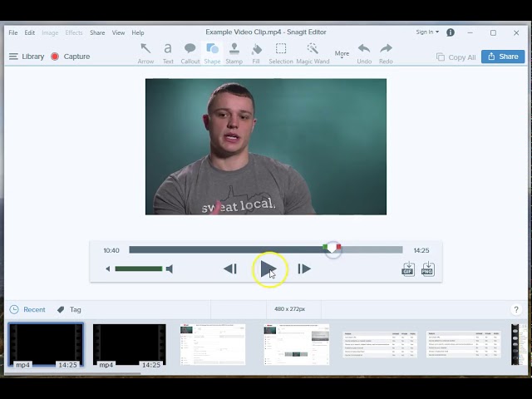Open the Edit menu

point(30,32)
